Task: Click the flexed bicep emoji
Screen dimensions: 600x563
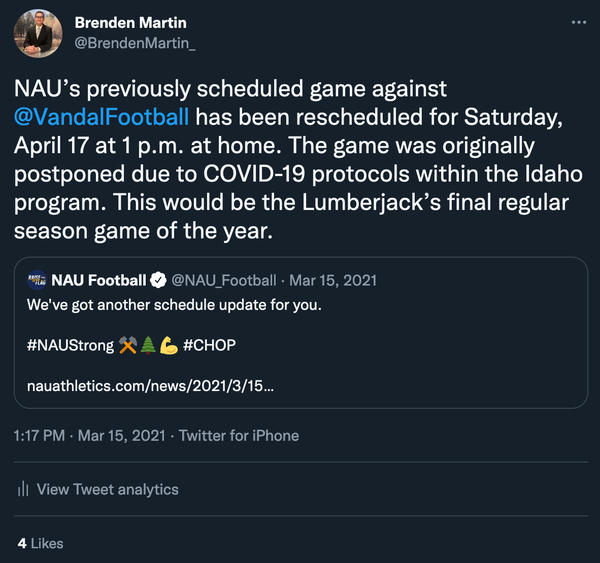Action: (x=168, y=344)
